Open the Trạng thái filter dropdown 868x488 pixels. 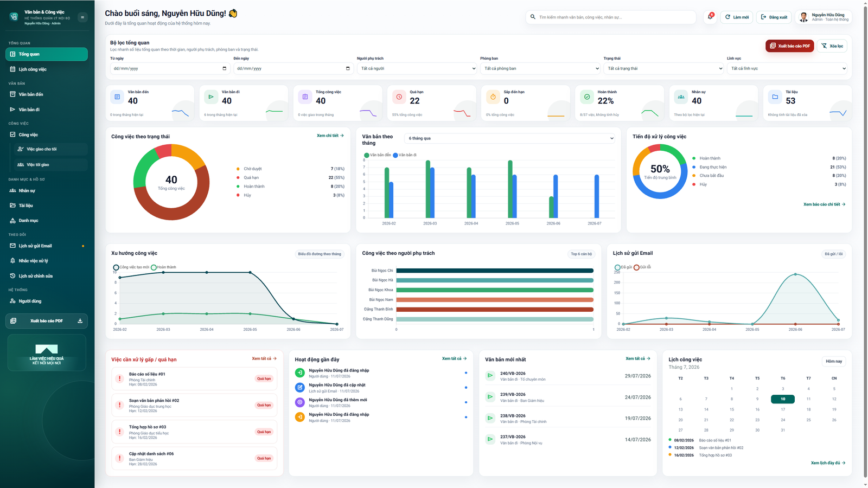pos(664,68)
